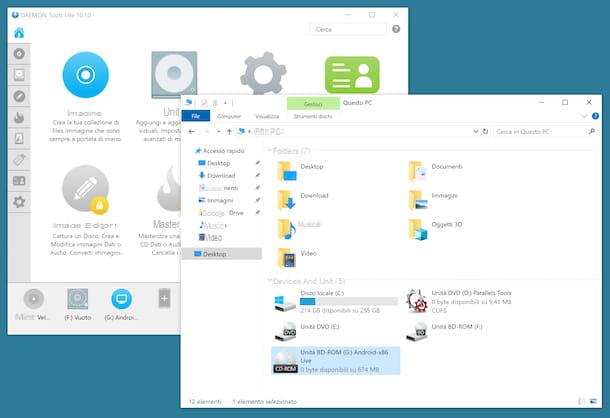Click Explorer properties quick access icon
Viewport: 610px width, 418px height.
[204, 103]
